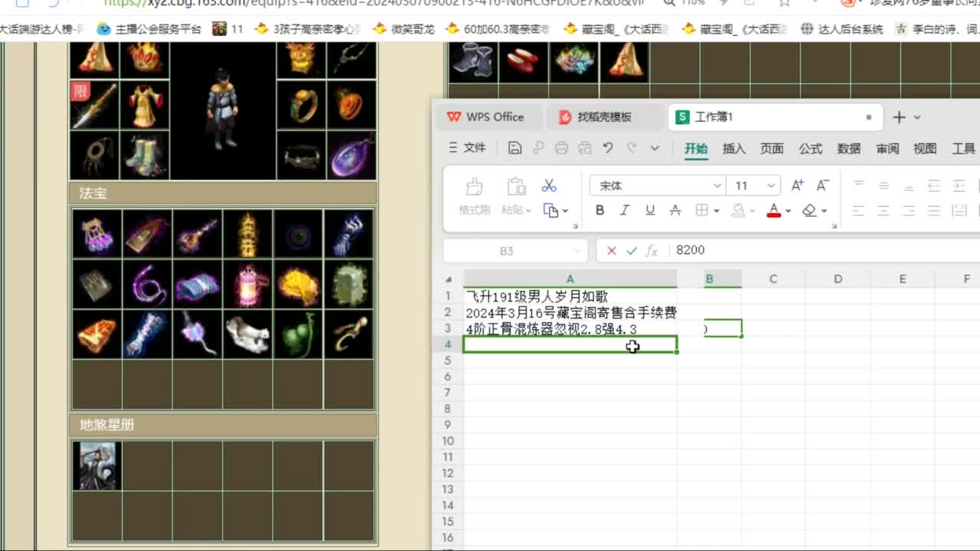Click the Print Preview icon
Viewport: 980px width, 551px height.
(x=585, y=148)
